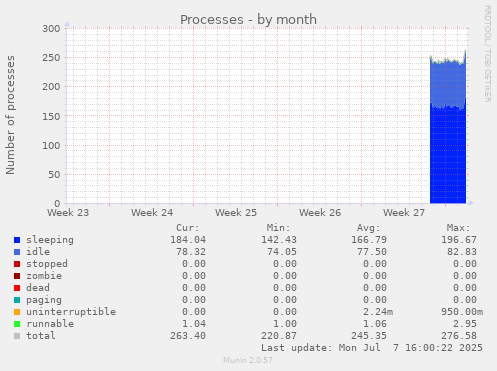The height and width of the screenshot is (371, 497).
Task: Click the 200 y-axis tick label
Action: pos(51,87)
